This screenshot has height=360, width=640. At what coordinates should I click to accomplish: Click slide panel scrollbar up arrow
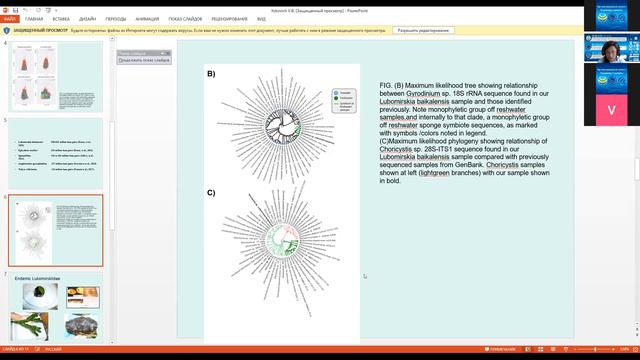tap(112, 39)
